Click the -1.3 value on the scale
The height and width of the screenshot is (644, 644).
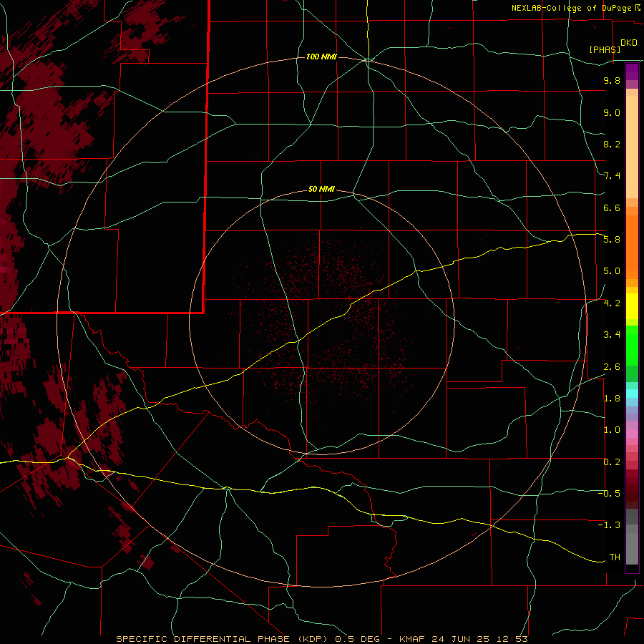coord(609,525)
